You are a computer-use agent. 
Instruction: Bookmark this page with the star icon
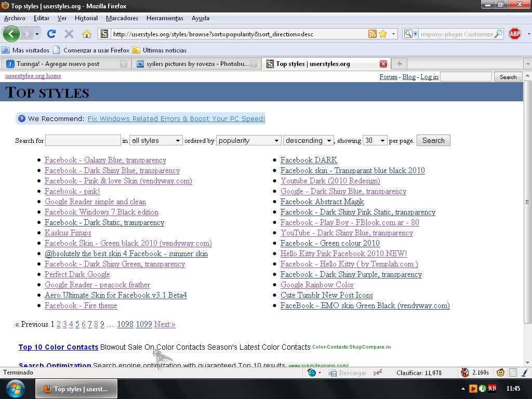point(383,34)
